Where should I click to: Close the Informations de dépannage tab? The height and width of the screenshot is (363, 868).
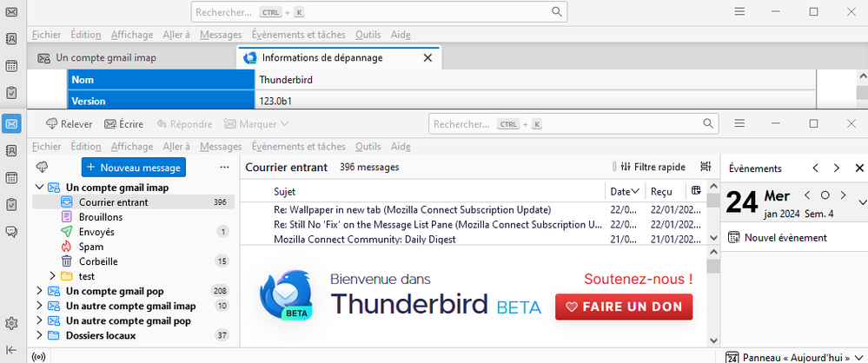tap(427, 57)
